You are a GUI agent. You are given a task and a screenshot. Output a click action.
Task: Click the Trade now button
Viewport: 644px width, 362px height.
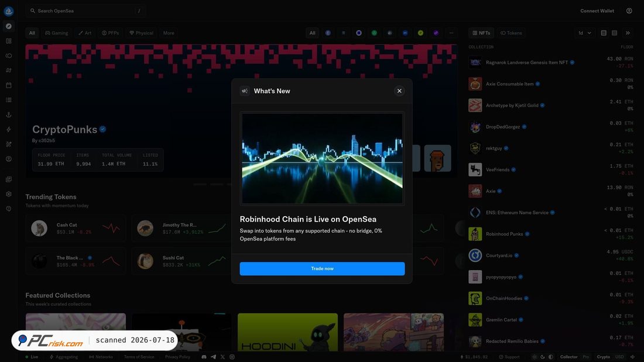point(322,269)
